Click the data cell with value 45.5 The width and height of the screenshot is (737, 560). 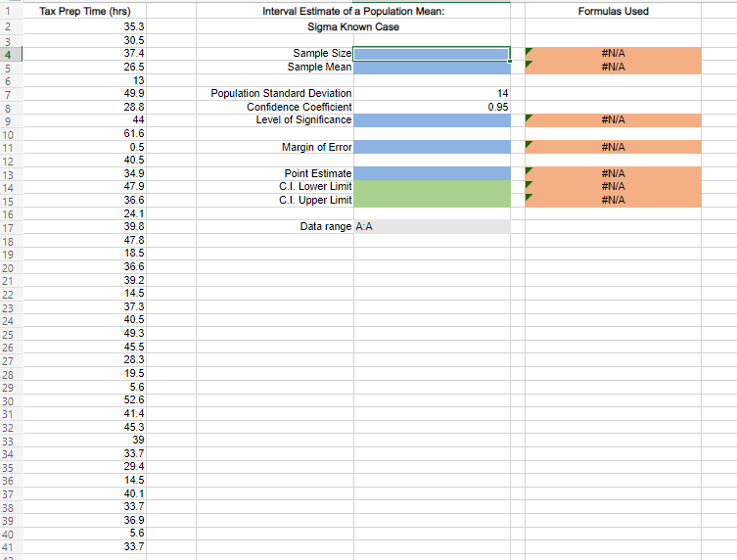pos(84,347)
